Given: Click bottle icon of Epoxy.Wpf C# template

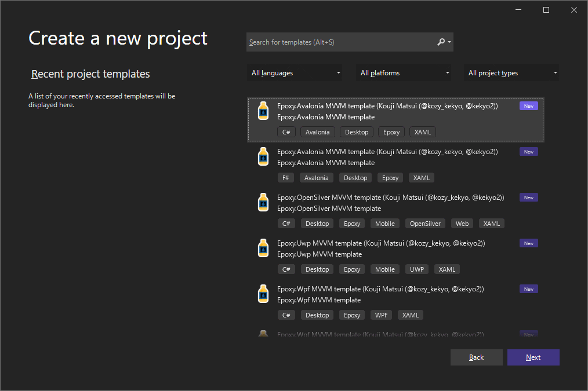Looking at the screenshot, I should 263,294.
